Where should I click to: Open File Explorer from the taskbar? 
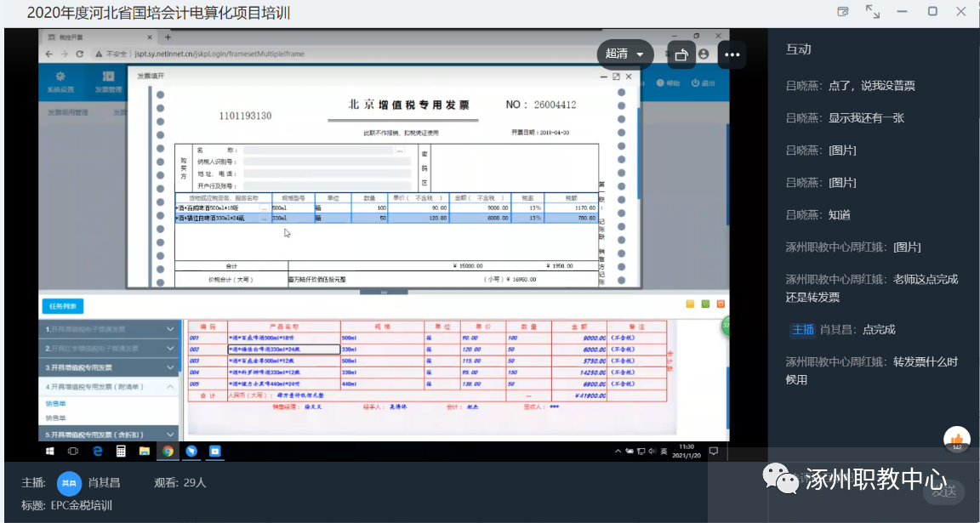[145, 451]
